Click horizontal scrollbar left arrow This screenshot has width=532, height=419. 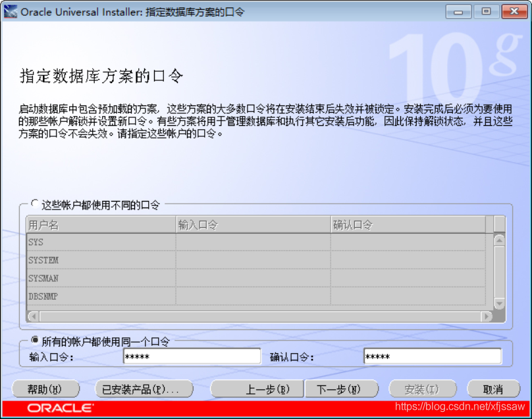pyautogui.click(x=33, y=316)
